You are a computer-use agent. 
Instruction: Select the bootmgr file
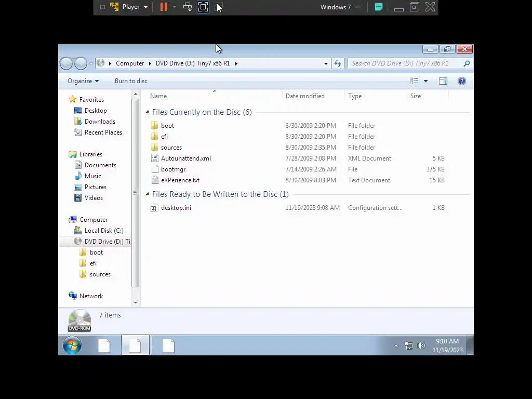pyautogui.click(x=174, y=169)
